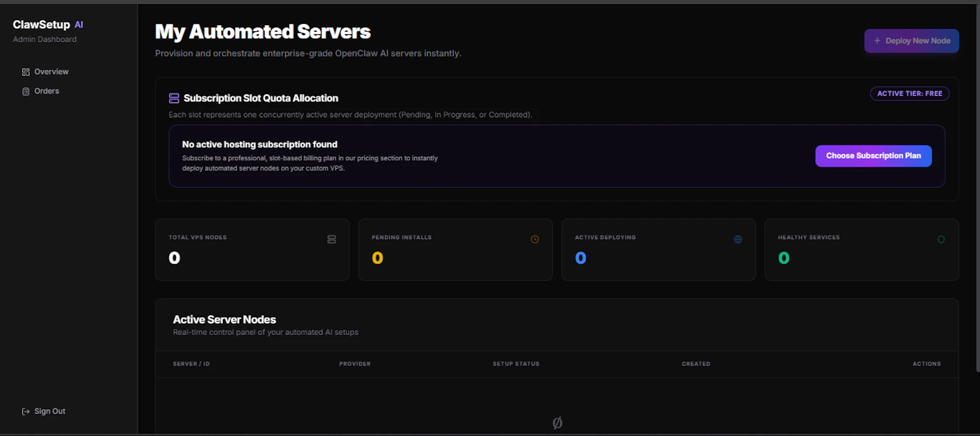Click the Provider column header
The width and height of the screenshot is (980, 436).
click(x=355, y=364)
